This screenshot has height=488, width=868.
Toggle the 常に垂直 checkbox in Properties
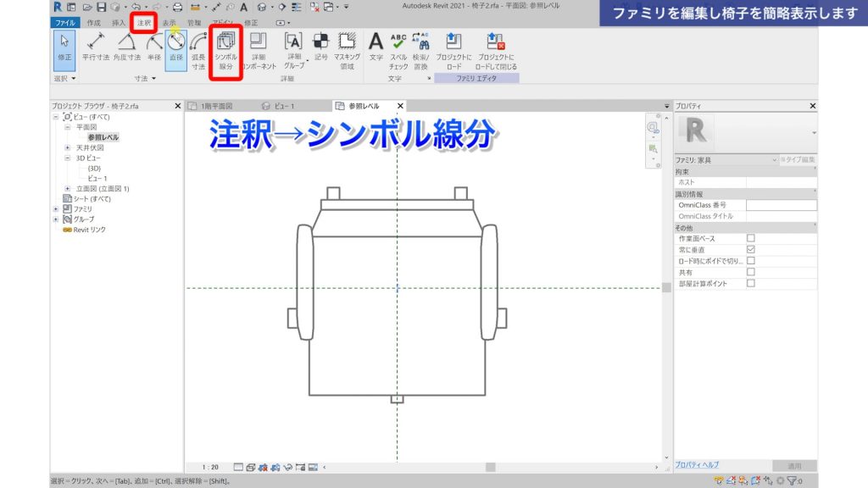pos(750,249)
